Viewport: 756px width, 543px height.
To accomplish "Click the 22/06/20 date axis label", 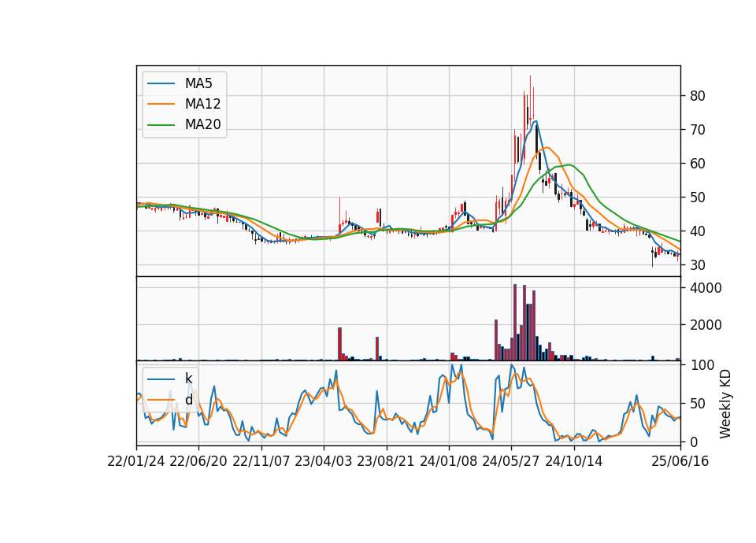I will (198, 461).
